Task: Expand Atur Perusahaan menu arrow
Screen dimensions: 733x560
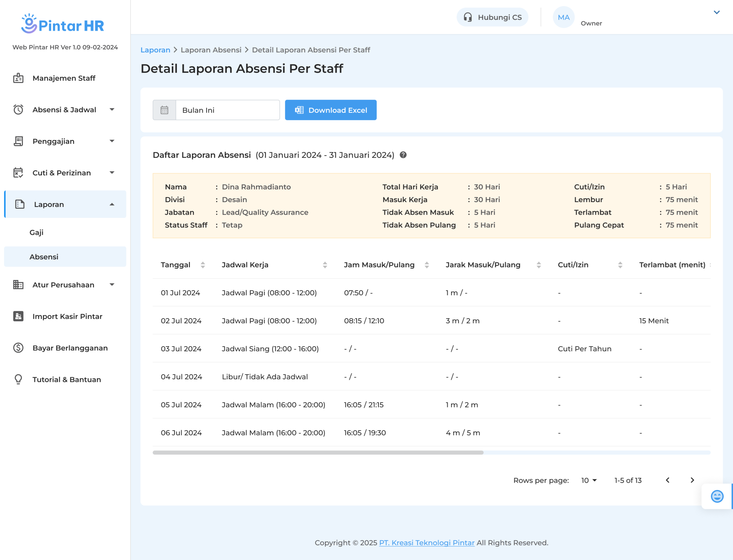Action: coord(112,285)
